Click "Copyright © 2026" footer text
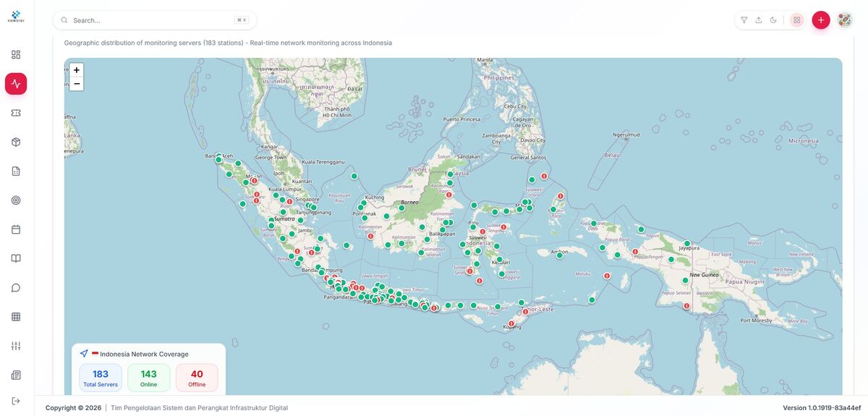Viewport: 868px width, 416px height. click(x=74, y=408)
